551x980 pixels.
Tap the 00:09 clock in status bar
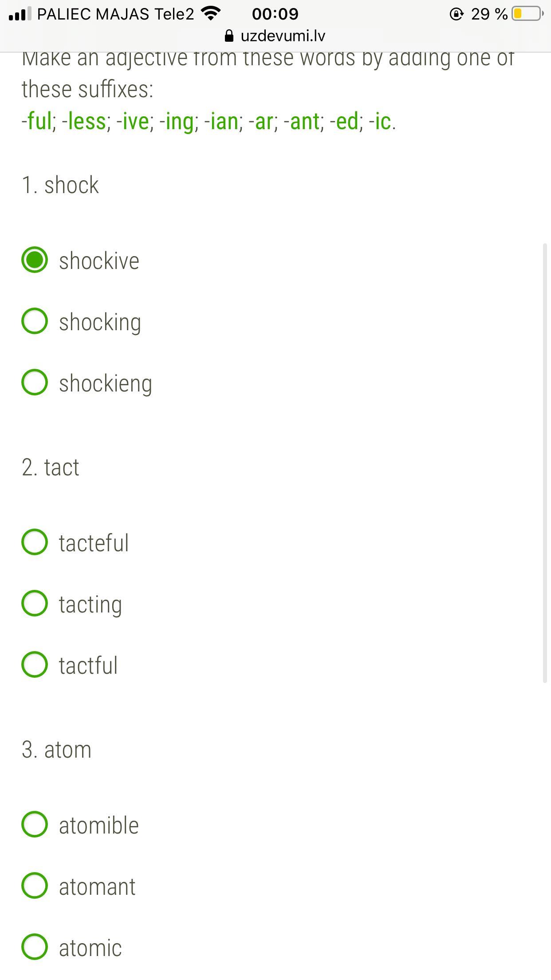coord(275,14)
